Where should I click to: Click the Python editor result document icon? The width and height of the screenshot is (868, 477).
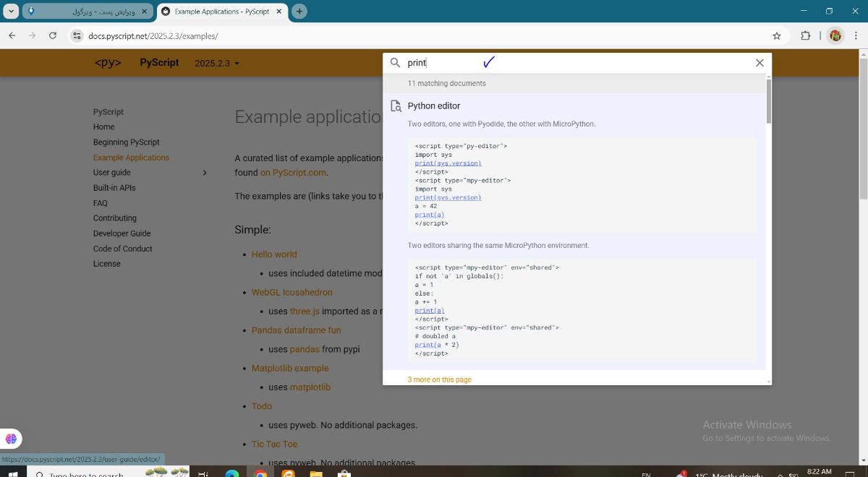point(396,106)
